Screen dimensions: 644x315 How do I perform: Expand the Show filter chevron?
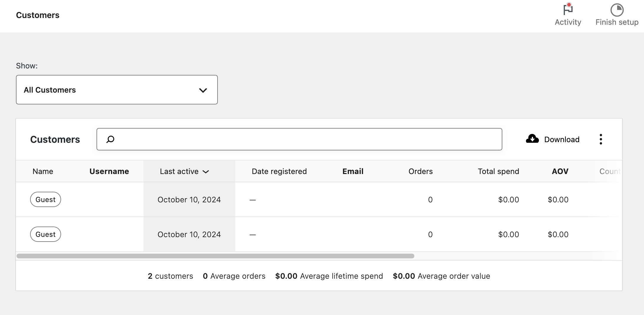[x=203, y=90]
